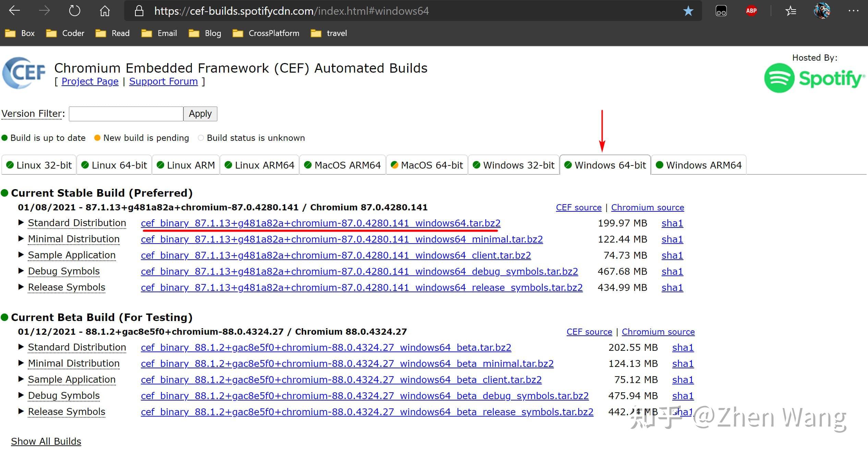Select the Windows 64-bit tab
The image size is (868, 456).
pos(606,165)
